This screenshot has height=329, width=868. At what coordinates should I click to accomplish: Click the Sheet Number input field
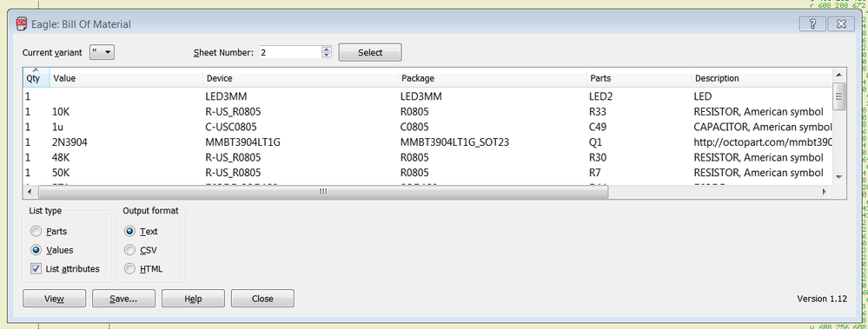pyautogui.click(x=289, y=53)
